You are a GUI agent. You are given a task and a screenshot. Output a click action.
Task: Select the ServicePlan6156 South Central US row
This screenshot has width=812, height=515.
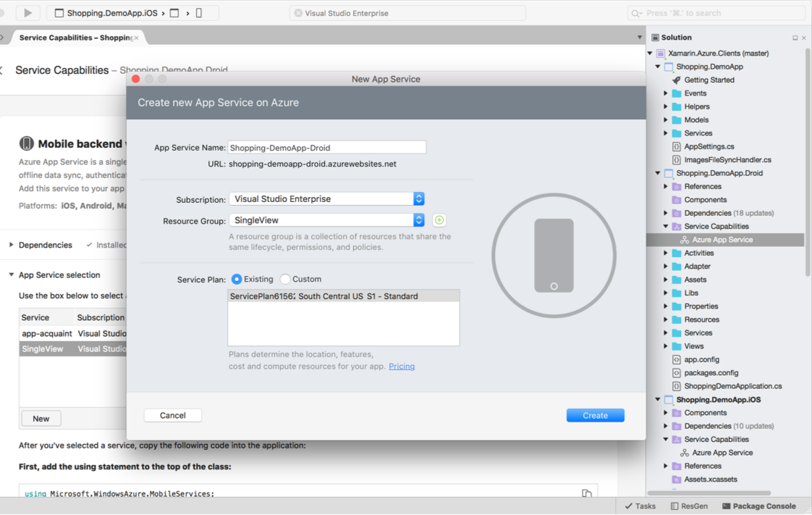[343, 296]
